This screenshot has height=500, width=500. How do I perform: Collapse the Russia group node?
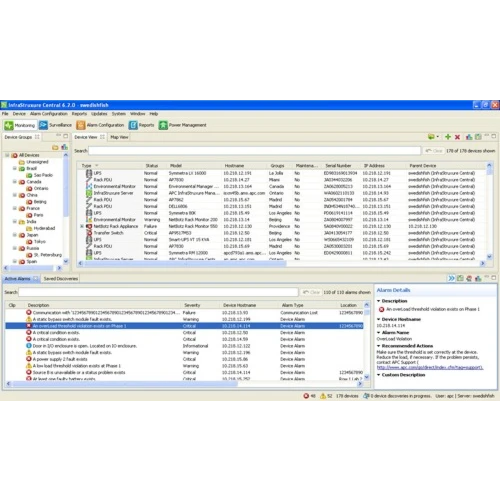pos(14,248)
